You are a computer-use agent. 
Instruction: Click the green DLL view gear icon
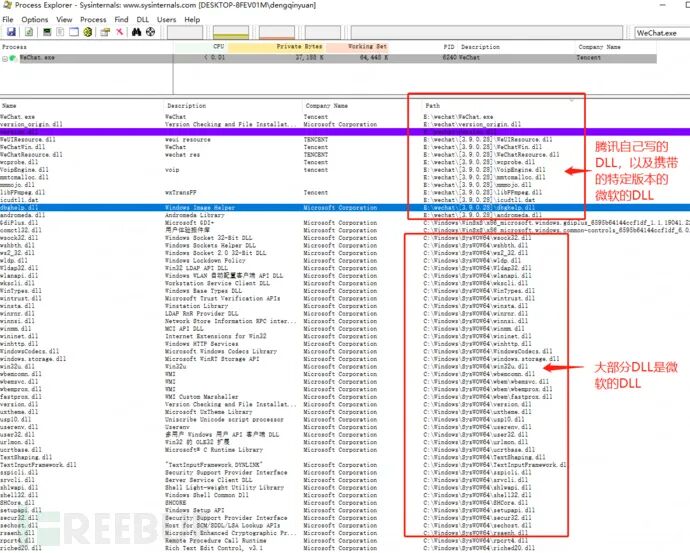(88, 32)
